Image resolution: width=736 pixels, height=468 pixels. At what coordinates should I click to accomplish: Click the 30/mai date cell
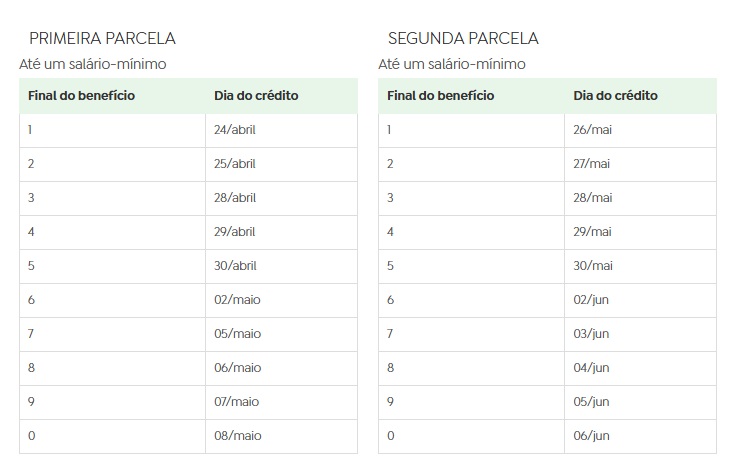click(592, 266)
